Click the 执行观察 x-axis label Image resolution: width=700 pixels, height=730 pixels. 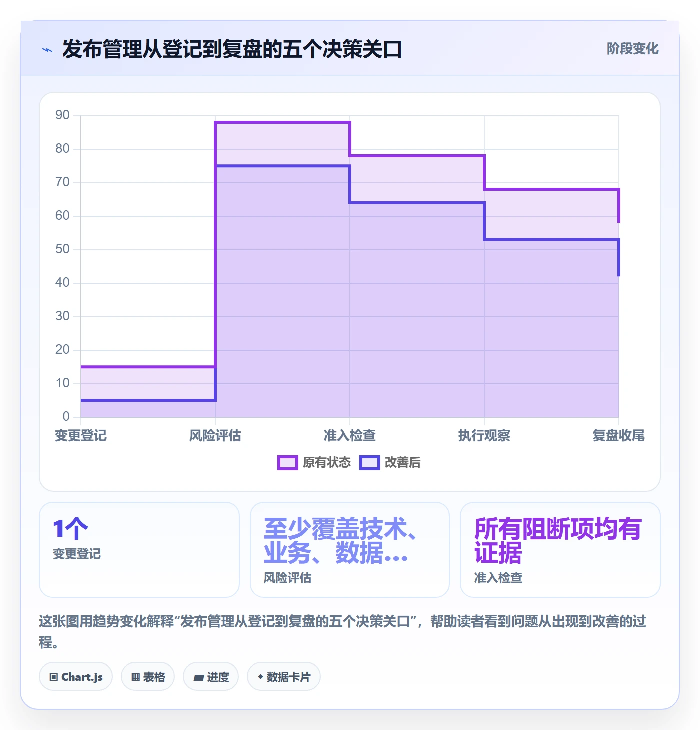(484, 436)
